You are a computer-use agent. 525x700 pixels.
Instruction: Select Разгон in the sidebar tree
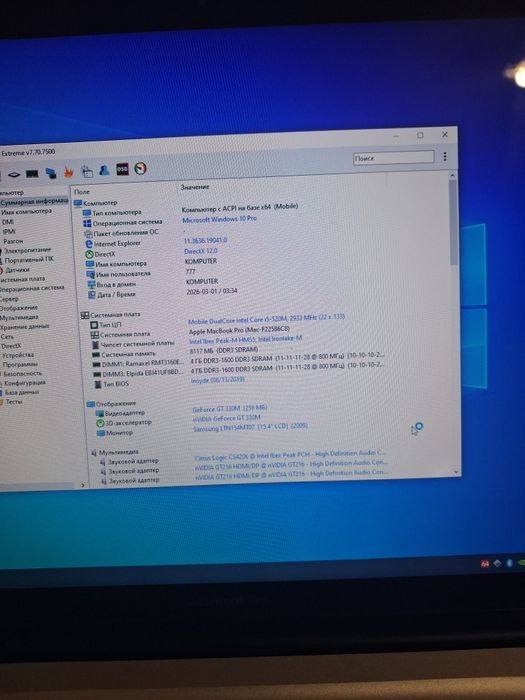pos(13,241)
